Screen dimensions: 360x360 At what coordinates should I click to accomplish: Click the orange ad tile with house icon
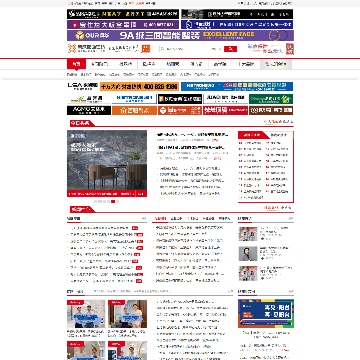(134, 110)
